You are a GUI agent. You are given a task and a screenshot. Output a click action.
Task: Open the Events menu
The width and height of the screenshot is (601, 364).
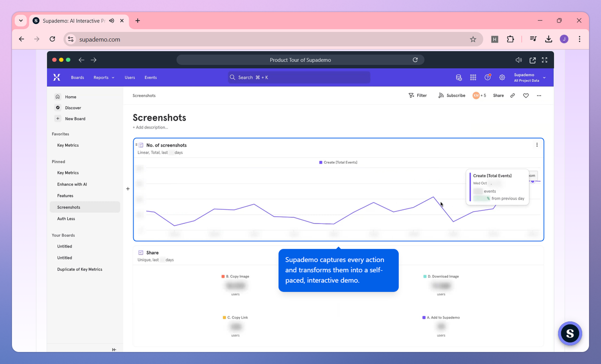(151, 78)
